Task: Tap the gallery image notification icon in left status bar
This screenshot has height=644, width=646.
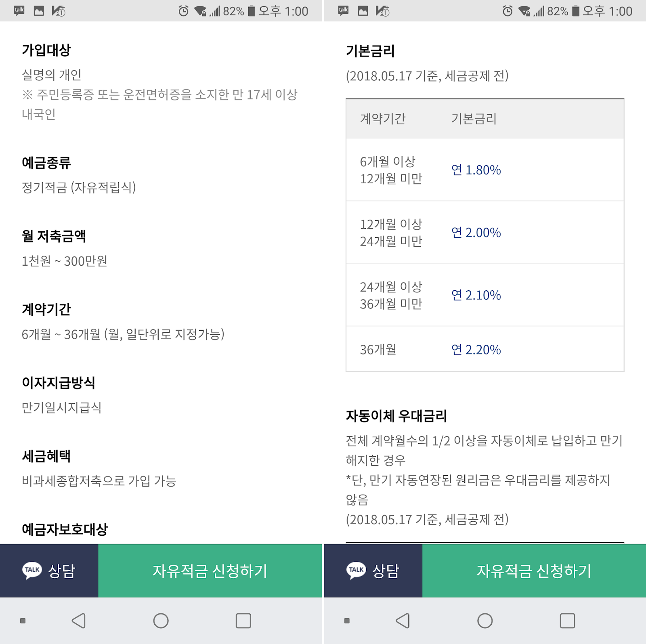Action: point(39,11)
